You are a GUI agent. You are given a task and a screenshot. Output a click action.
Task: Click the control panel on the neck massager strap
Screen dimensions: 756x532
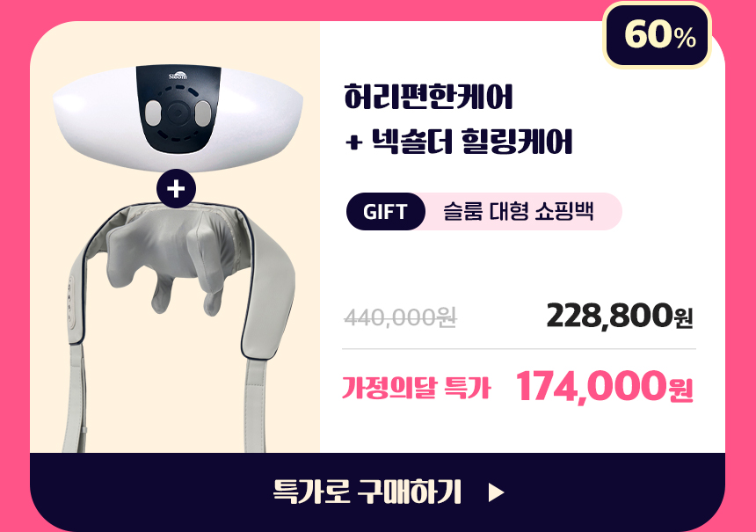point(70,302)
